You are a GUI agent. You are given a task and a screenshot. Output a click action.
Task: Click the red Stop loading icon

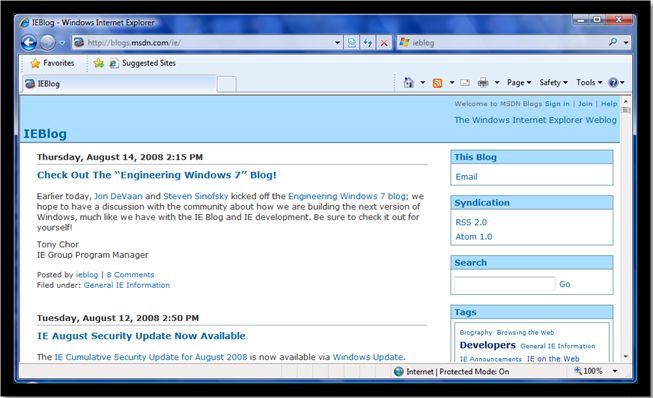[384, 42]
